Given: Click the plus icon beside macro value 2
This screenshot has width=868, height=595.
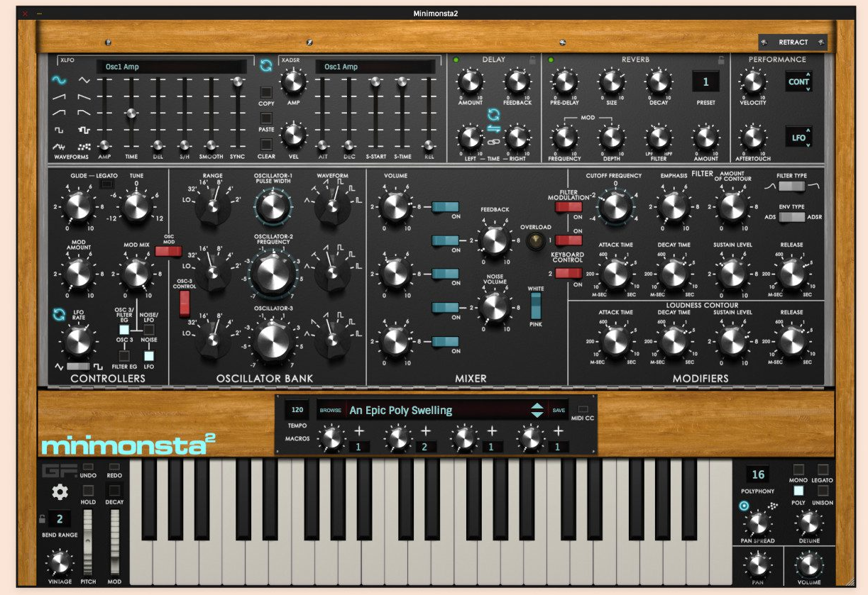Looking at the screenshot, I should tap(426, 431).
